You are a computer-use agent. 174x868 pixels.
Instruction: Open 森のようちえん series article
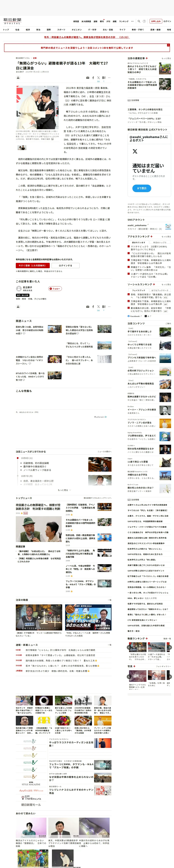point(142,69)
